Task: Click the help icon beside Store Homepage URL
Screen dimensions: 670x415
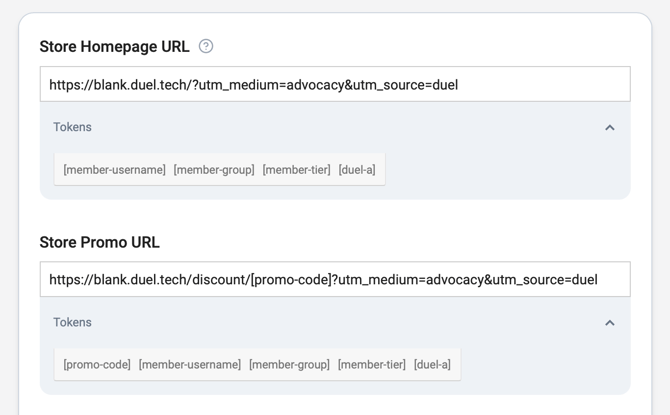Action: [206, 46]
